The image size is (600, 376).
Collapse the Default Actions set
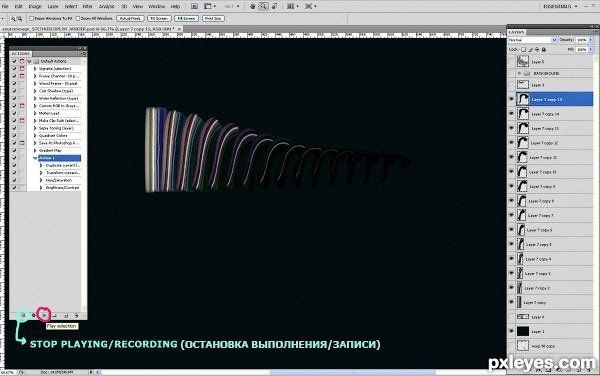tap(29, 61)
